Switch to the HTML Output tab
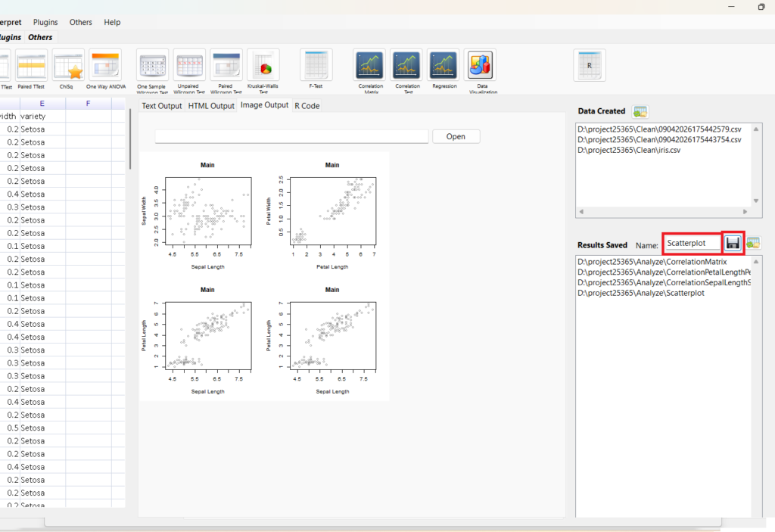Screen dimensions: 775x532 (x=211, y=106)
